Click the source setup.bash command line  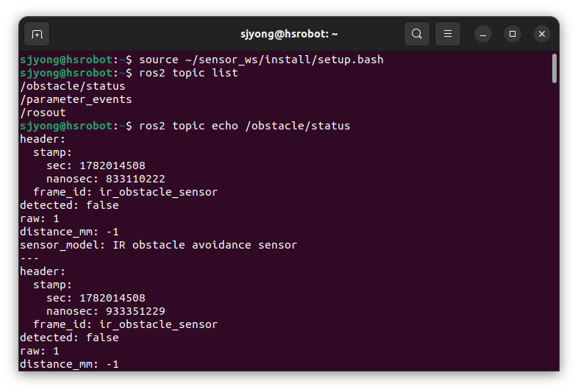click(261, 60)
